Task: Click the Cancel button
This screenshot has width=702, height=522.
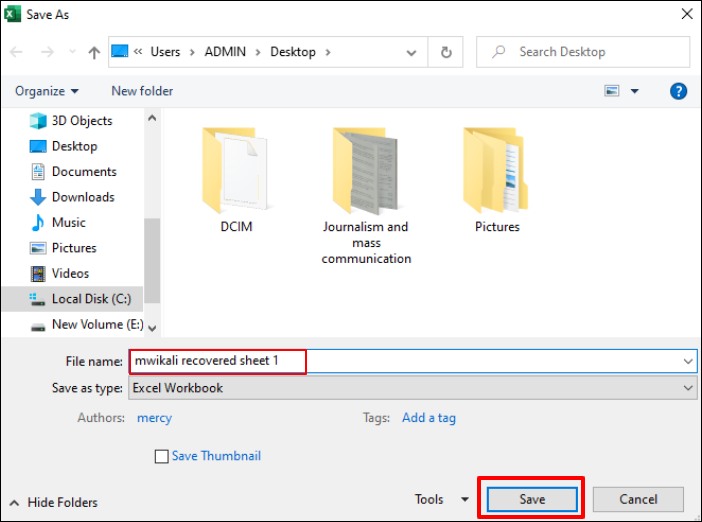Action: [x=638, y=499]
